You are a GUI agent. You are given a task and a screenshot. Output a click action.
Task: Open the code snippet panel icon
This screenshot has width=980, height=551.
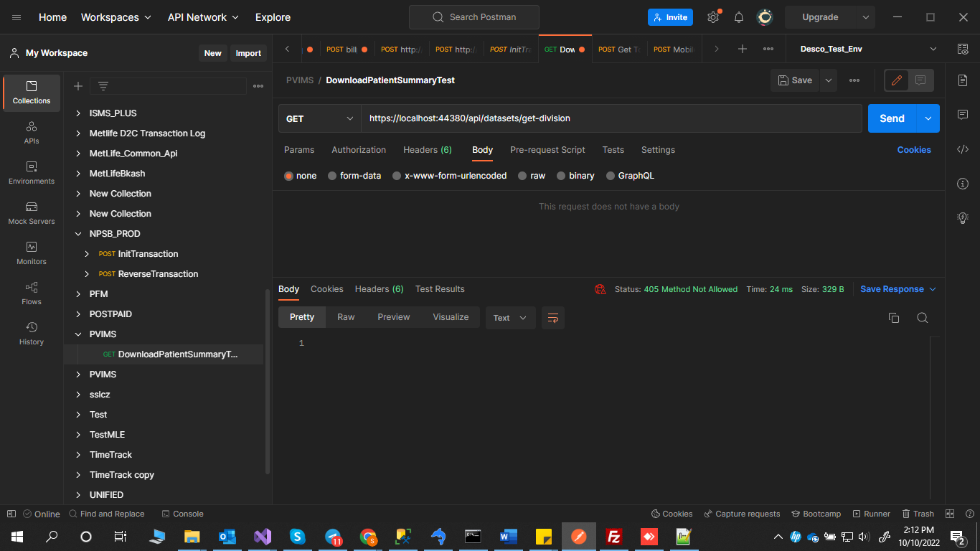click(963, 149)
